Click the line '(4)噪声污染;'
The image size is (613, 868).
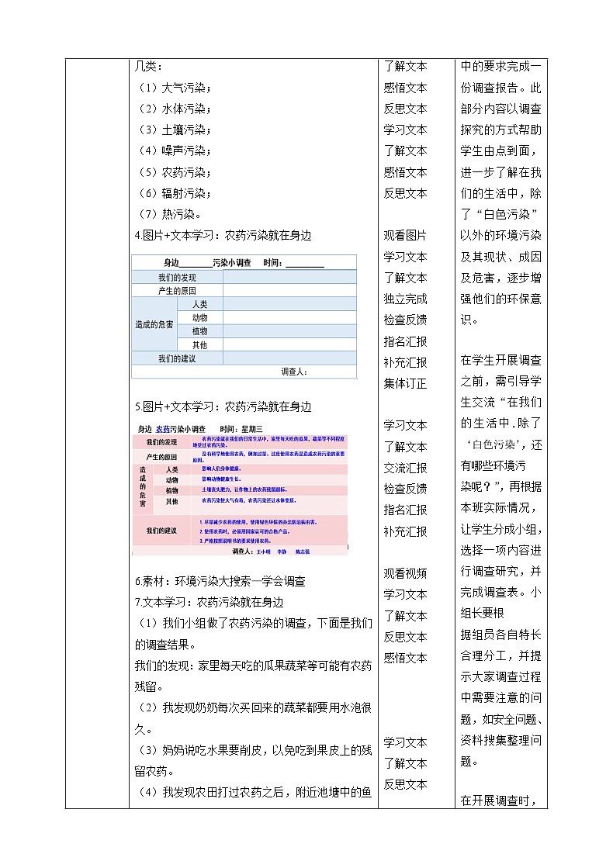click(x=173, y=151)
